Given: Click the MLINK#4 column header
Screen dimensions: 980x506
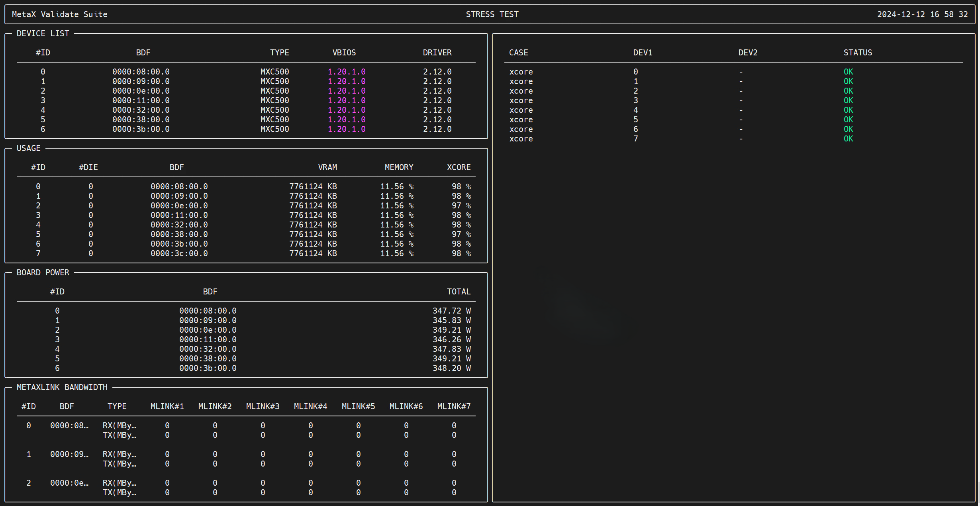Looking at the screenshot, I should click(x=310, y=406).
